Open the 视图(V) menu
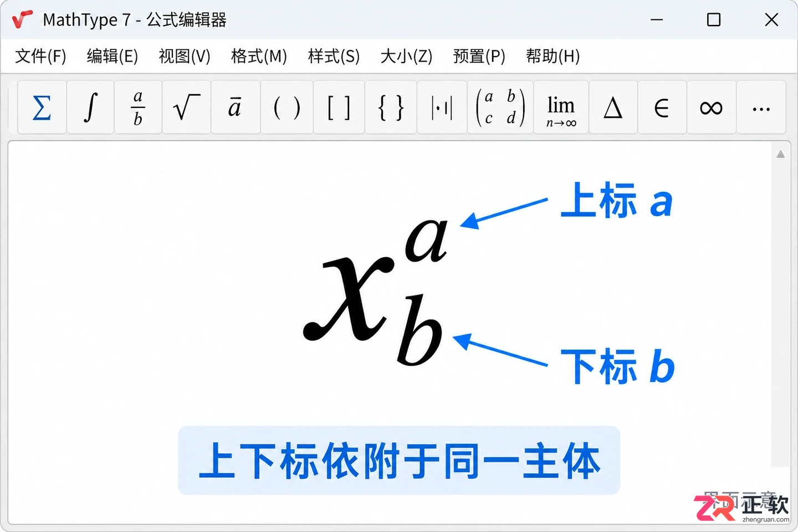 point(185,56)
